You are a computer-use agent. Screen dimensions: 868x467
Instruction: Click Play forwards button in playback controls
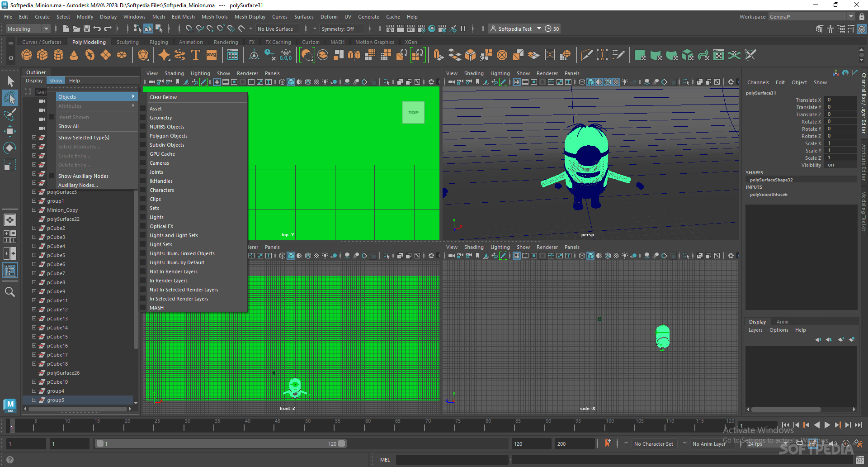tap(827, 425)
